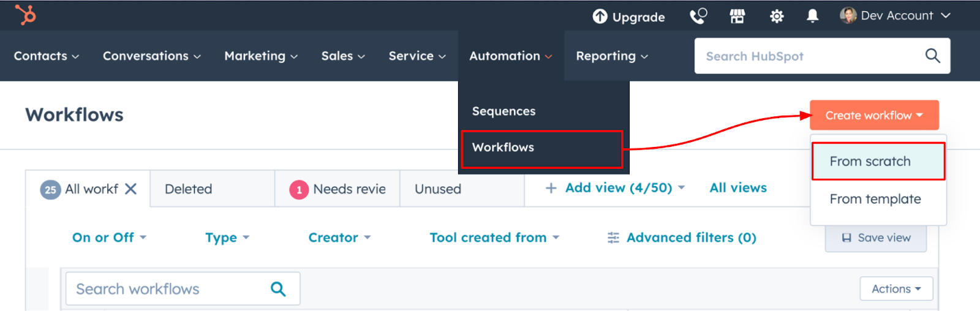Open the Conversations menu
Viewport: 980px width, 311px height.
(152, 56)
